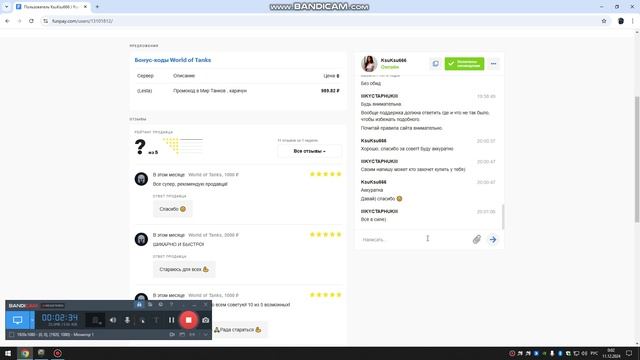
Task: Click IIIКУСТАРНИКIII sender name at 20:01
Action: [379, 211]
